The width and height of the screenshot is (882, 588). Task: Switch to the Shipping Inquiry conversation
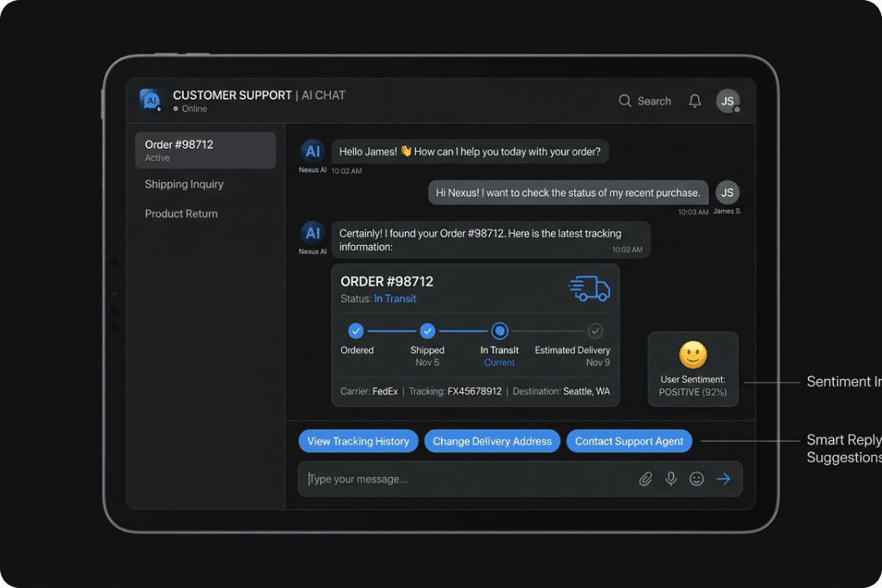click(184, 184)
